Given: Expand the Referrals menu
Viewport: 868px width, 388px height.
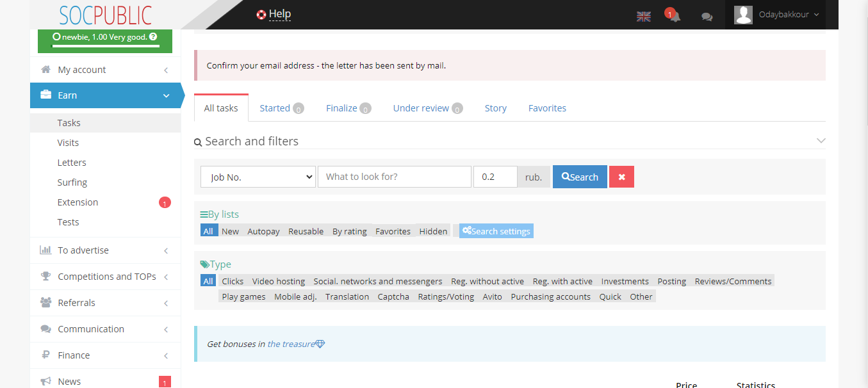Looking at the screenshot, I should pyautogui.click(x=106, y=303).
